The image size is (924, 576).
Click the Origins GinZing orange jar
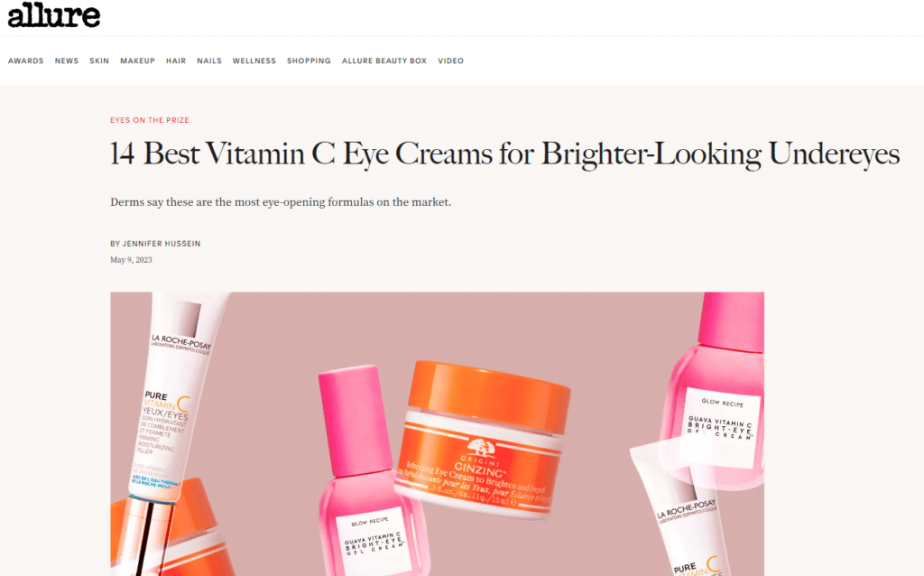[x=482, y=439]
